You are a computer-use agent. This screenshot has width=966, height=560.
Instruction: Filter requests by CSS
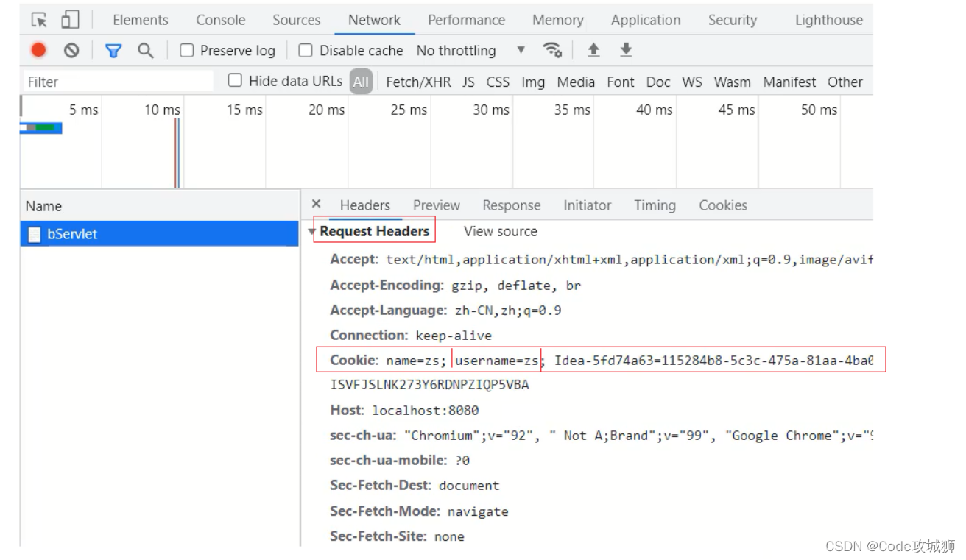[498, 82]
